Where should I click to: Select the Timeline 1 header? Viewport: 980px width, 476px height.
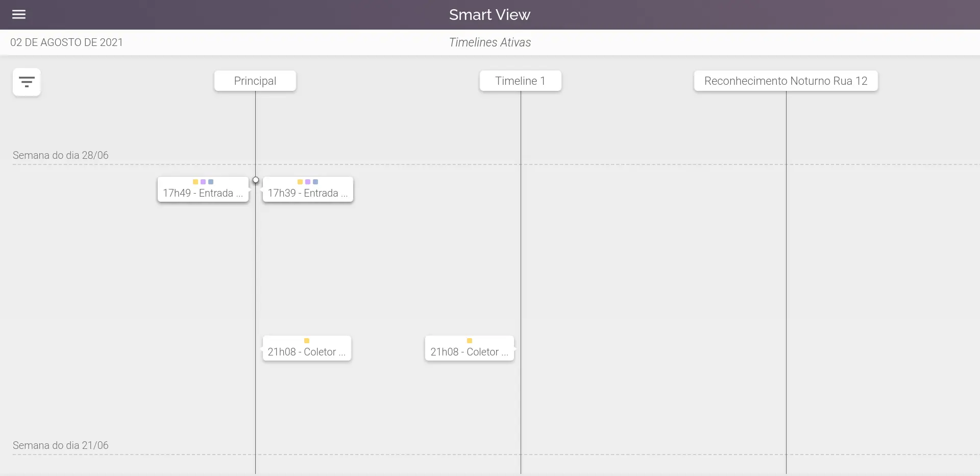tap(520, 81)
